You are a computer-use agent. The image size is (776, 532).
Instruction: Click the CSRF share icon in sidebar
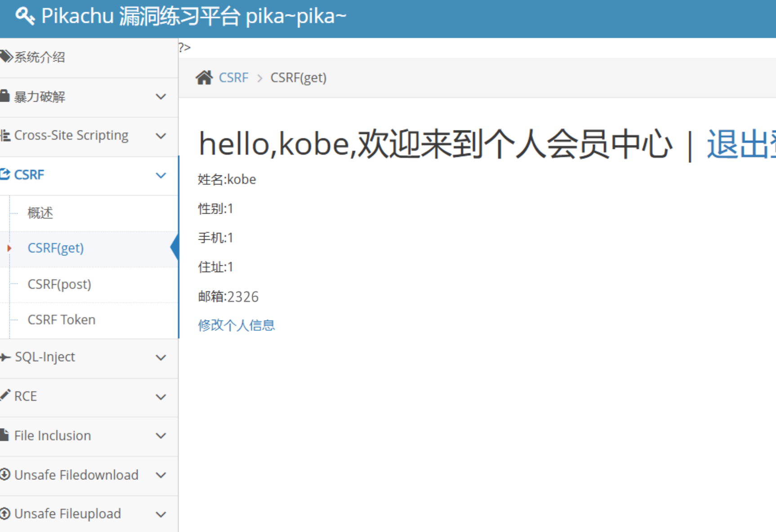coord(5,174)
